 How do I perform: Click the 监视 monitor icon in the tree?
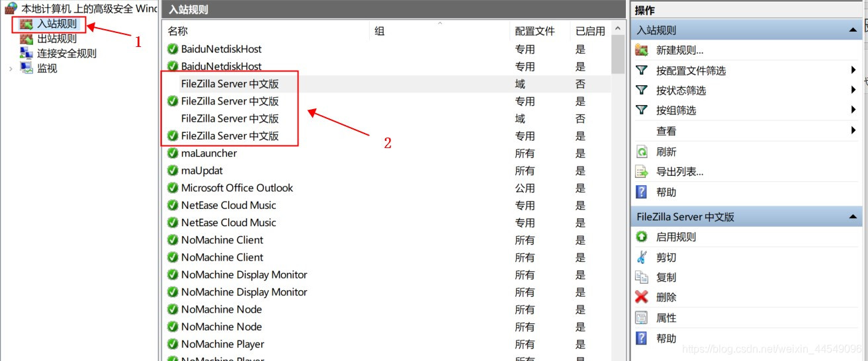click(x=26, y=68)
